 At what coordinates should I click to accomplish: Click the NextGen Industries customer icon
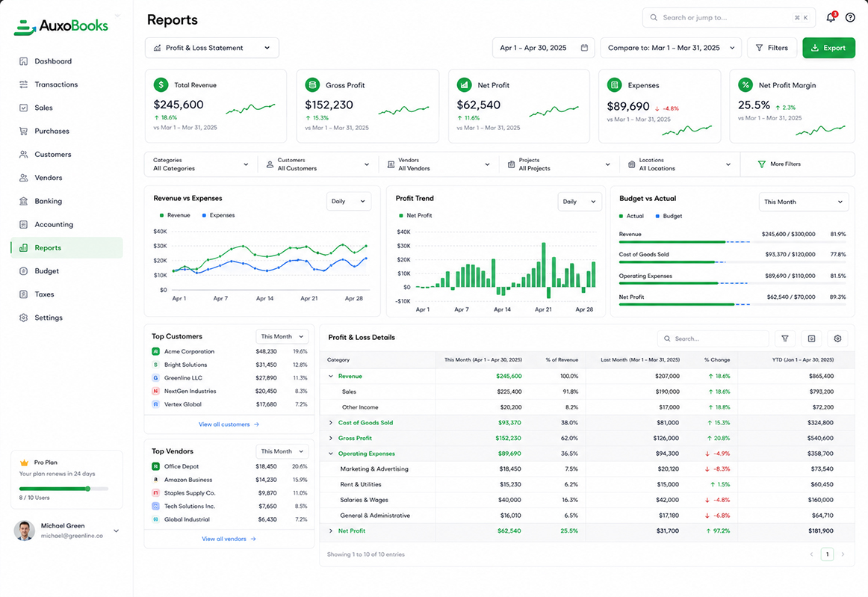[x=155, y=391]
